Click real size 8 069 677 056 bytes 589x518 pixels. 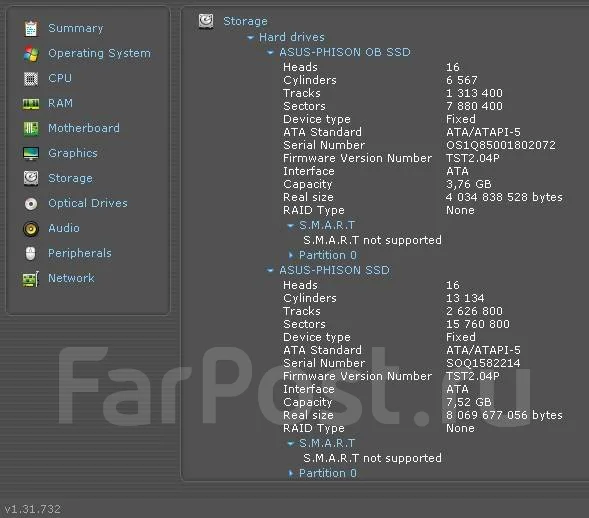(504, 415)
